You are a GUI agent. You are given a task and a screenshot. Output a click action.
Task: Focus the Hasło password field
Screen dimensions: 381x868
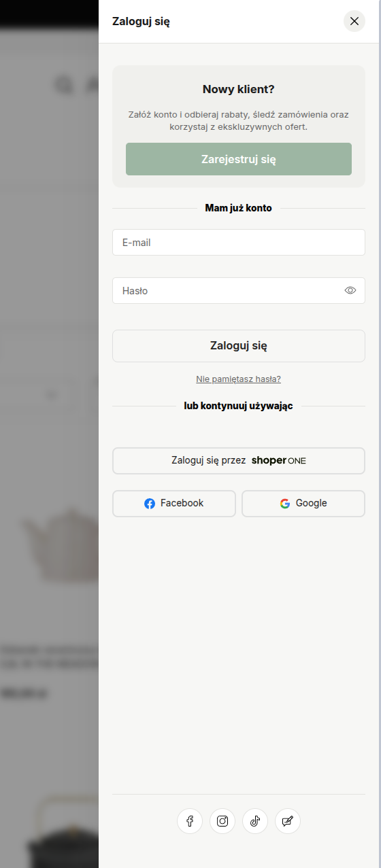(x=239, y=290)
